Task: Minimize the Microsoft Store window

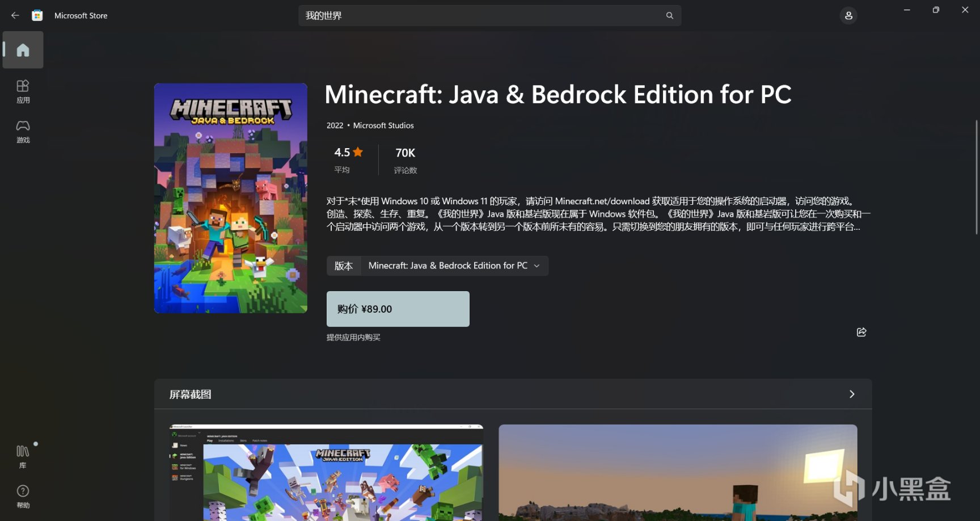Action: click(907, 10)
